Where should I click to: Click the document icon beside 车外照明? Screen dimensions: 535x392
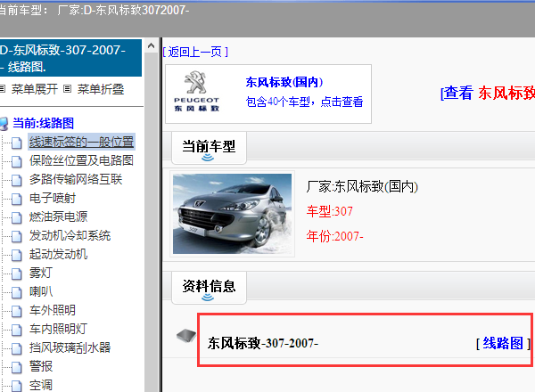[x=16, y=312]
